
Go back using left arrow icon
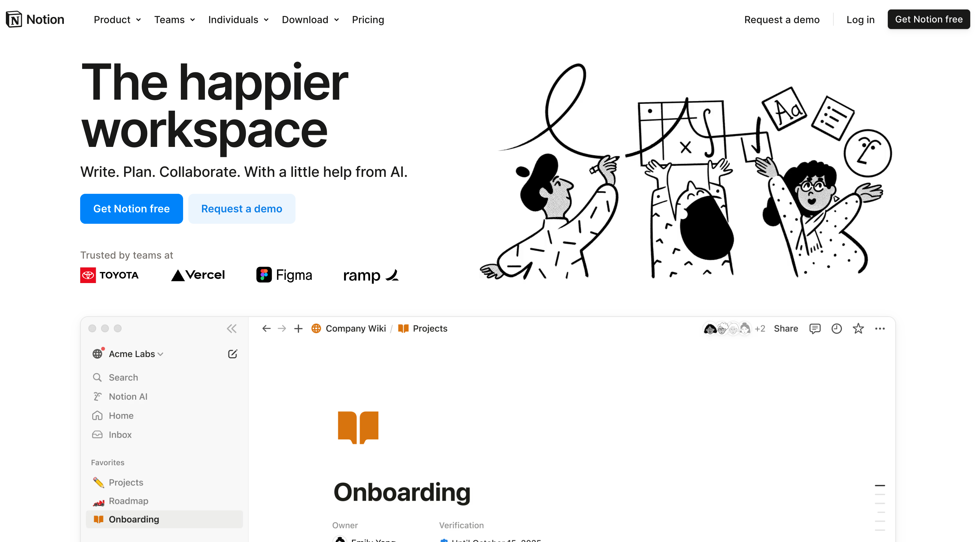[x=266, y=328]
